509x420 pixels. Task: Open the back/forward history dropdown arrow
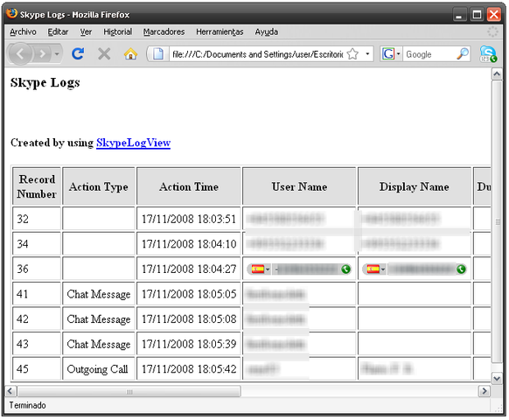57,53
